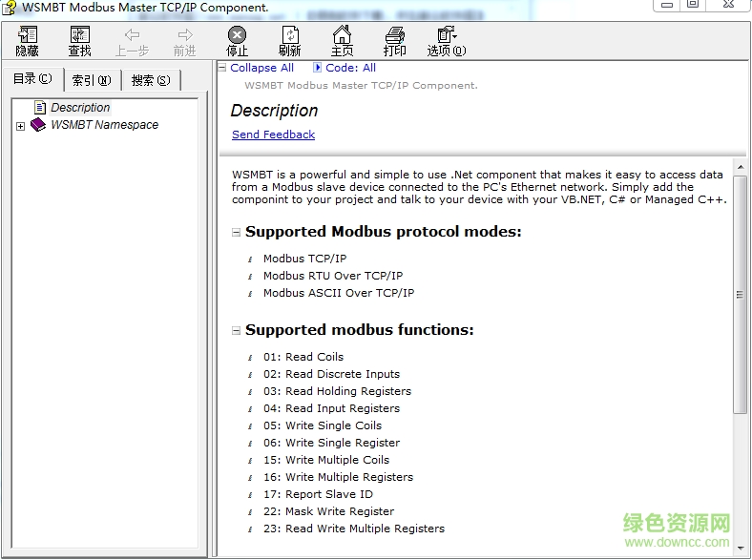752x560 pixels.
Task: Click '02: Read Discrete Inputs' item
Action: tap(331, 374)
